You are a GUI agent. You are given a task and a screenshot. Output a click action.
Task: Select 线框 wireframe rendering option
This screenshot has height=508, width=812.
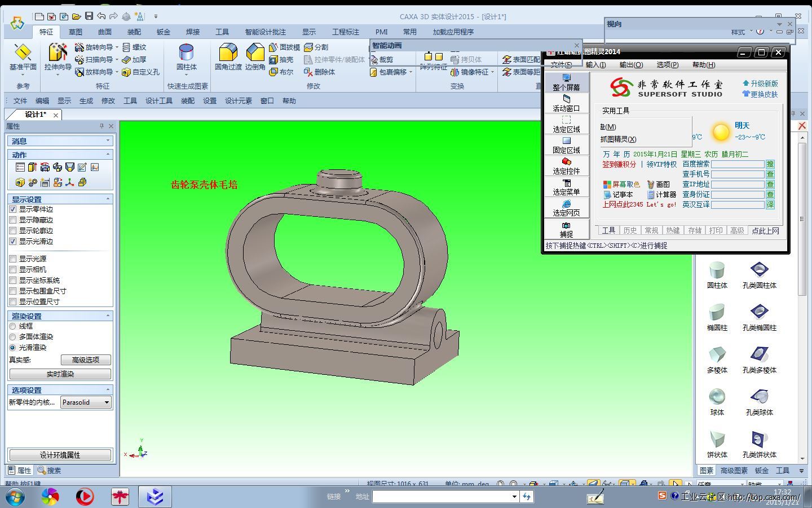12,326
